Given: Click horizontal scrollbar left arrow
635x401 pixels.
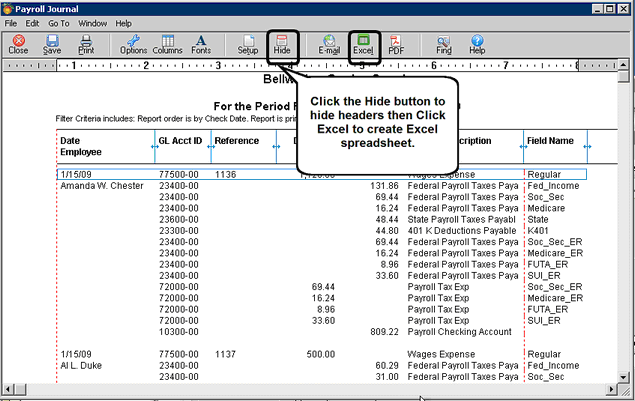Looking at the screenshot, I should (9, 389).
